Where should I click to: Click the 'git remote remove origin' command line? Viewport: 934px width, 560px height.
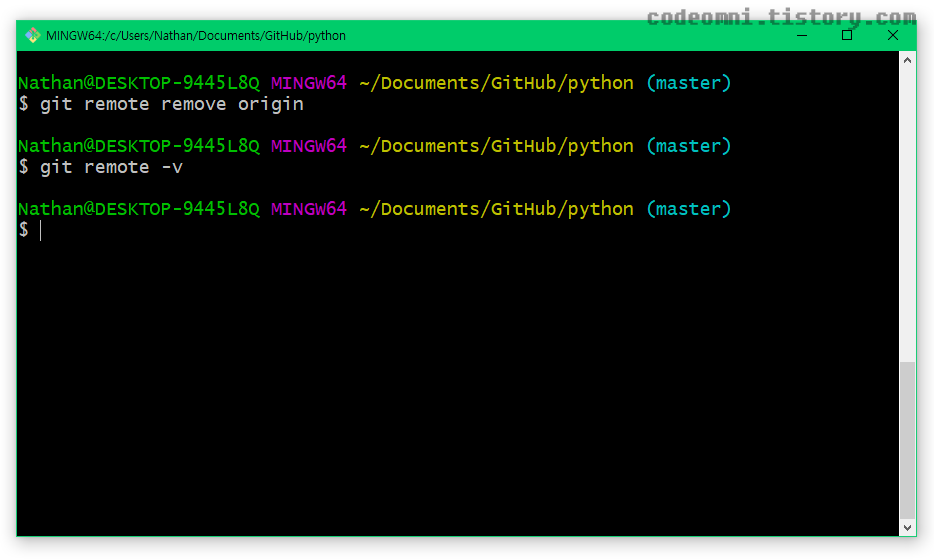(x=161, y=104)
